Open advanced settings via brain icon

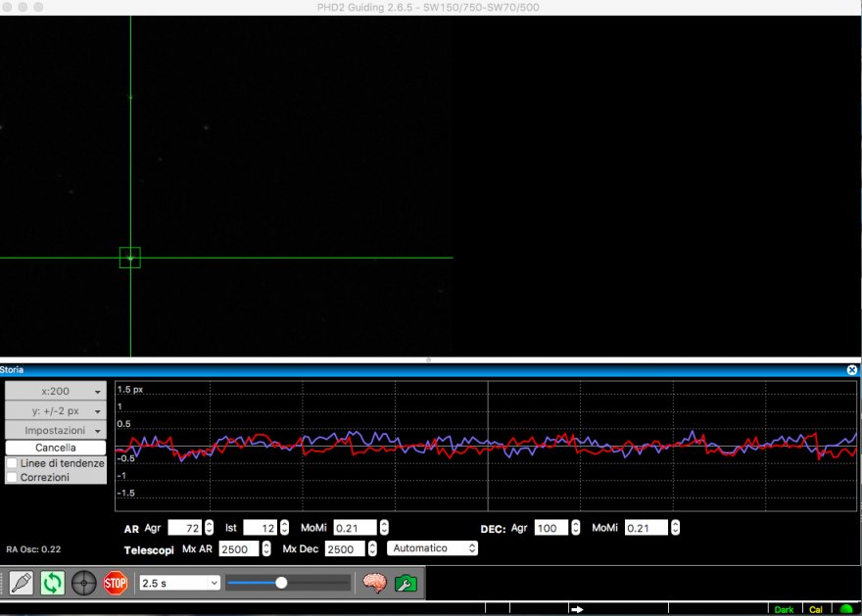coord(374,583)
